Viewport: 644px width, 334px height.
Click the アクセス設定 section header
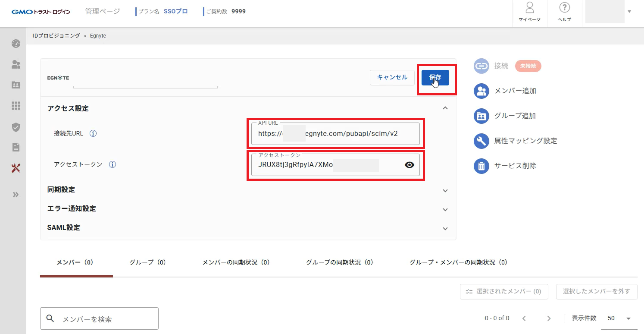68,109
